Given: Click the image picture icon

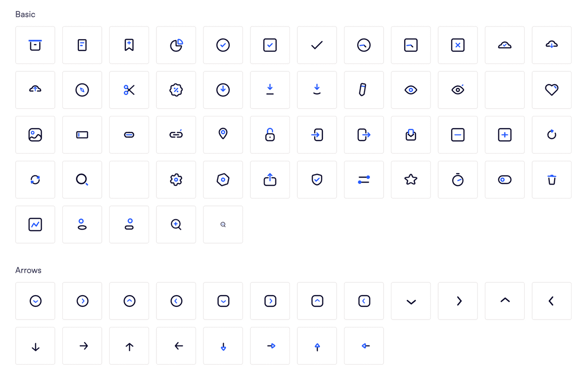Looking at the screenshot, I should 35,135.
